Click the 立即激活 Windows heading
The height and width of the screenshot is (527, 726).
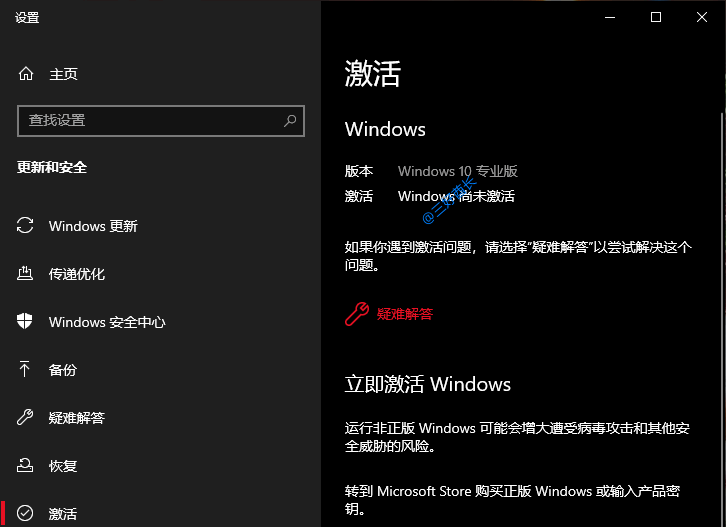click(x=427, y=384)
